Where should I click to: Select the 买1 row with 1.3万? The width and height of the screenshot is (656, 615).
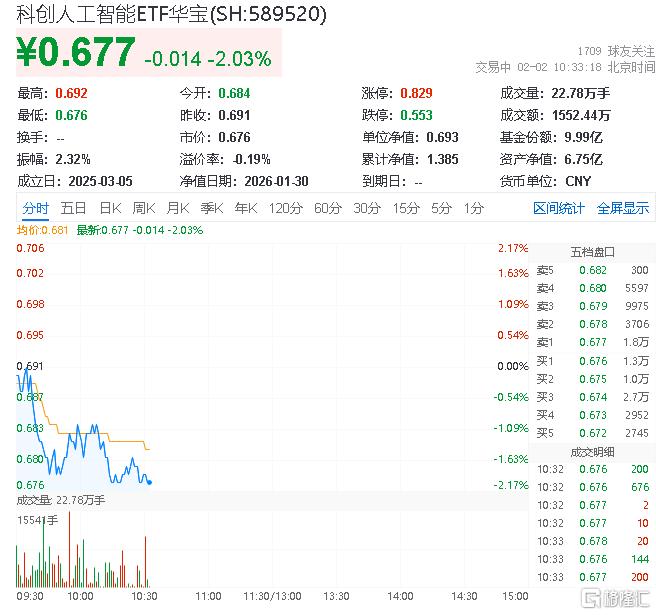pos(592,361)
